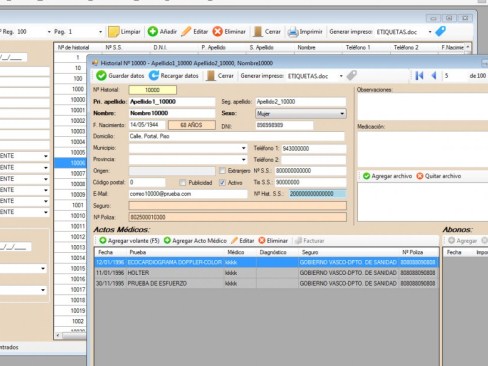The image size is (488, 366).
Task: Select the HOLTER row
Action: 267,273
